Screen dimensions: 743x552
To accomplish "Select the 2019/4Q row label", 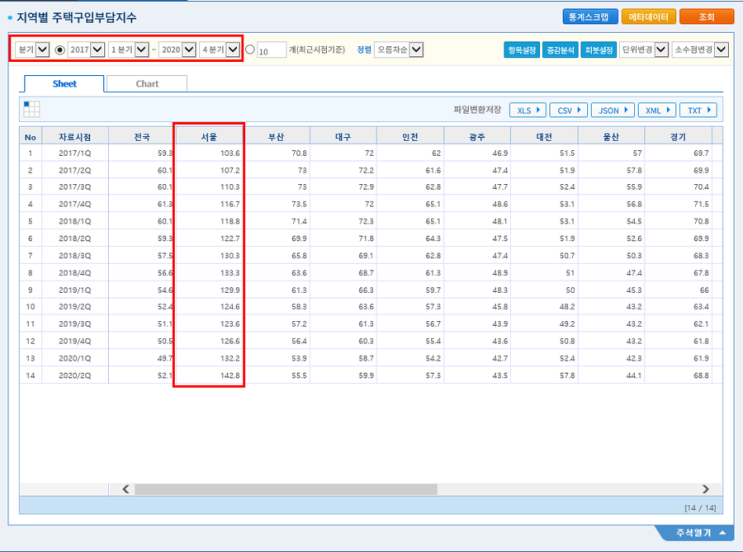I will click(75, 341).
